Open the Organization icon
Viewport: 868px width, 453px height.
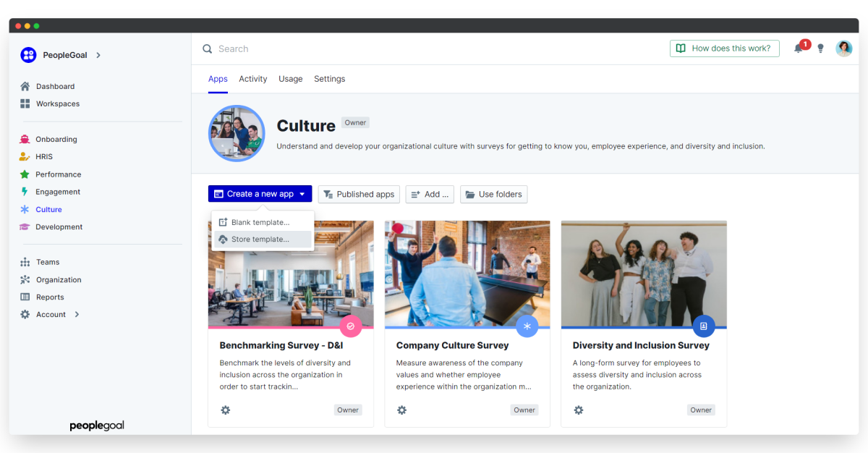pyautogui.click(x=25, y=279)
